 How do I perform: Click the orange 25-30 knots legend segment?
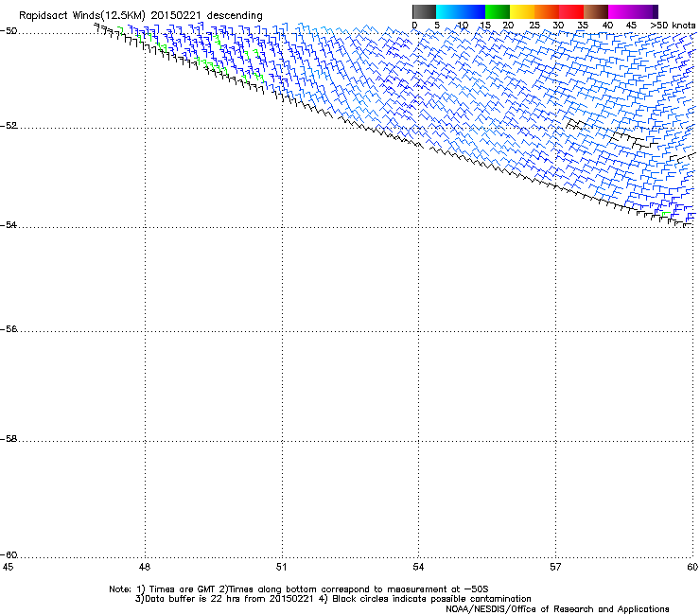[x=547, y=11]
